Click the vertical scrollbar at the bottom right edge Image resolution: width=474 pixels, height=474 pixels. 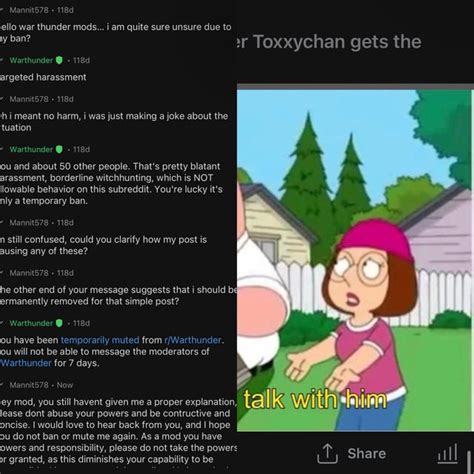[x=470, y=462]
